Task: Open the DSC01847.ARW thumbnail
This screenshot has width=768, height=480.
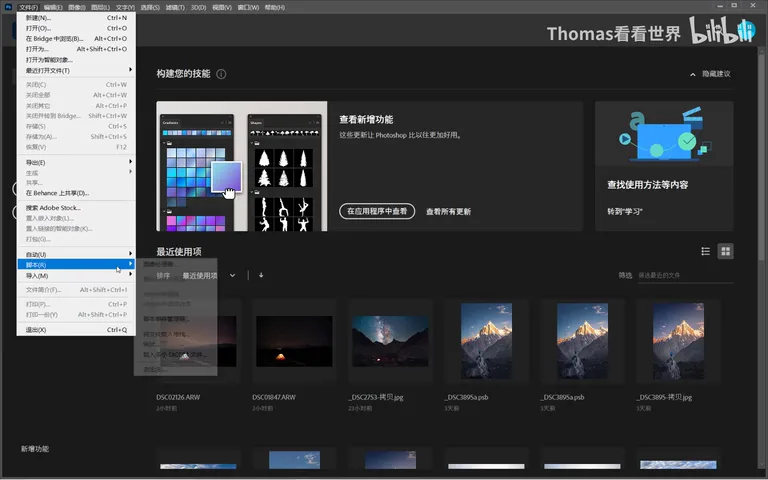Action: pos(294,341)
